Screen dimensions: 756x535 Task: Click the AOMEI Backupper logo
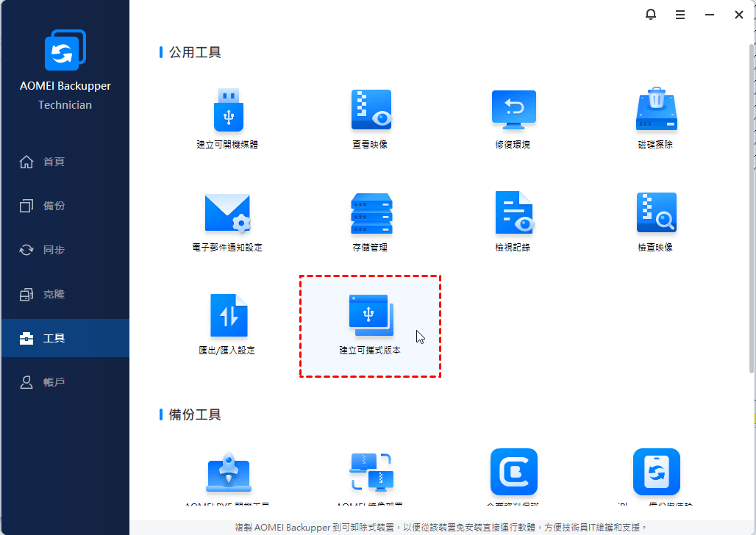[x=65, y=50]
